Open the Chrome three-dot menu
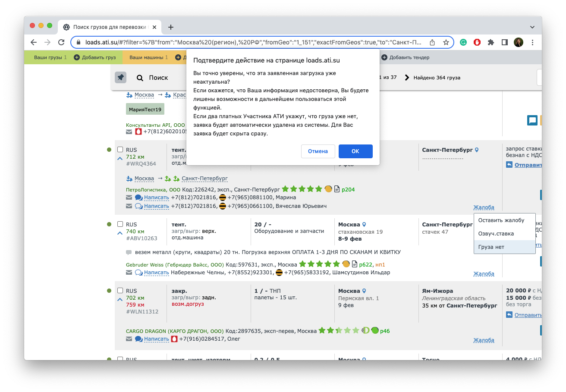This screenshot has width=566, height=392. point(532,42)
